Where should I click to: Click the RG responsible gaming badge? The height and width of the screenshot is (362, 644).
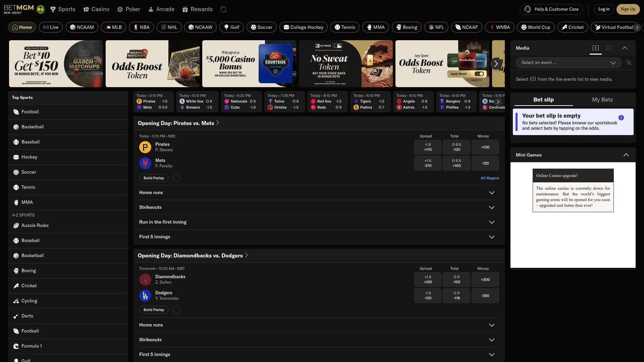click(40, 9)
